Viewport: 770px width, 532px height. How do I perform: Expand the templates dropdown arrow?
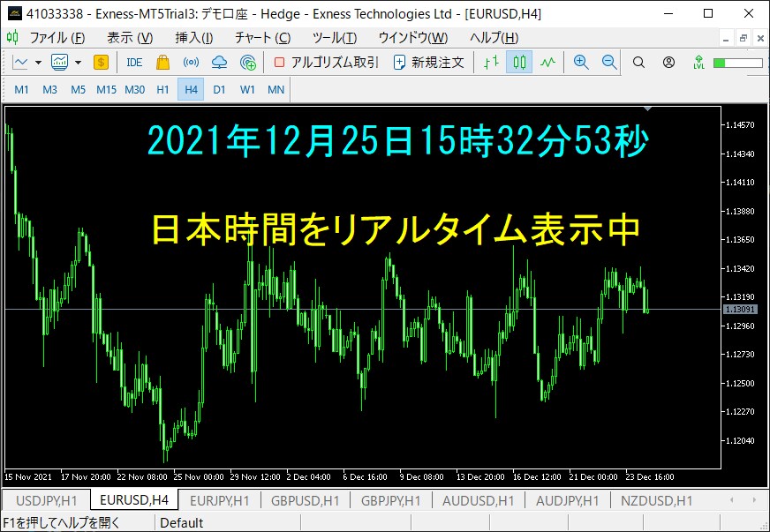coord(78,63)
